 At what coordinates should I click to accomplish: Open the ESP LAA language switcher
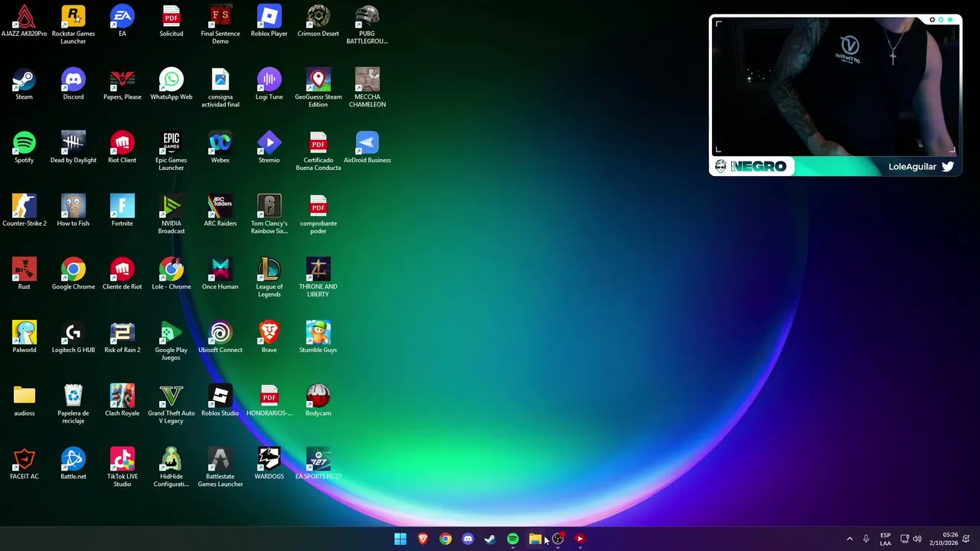[x=885, y=539]
